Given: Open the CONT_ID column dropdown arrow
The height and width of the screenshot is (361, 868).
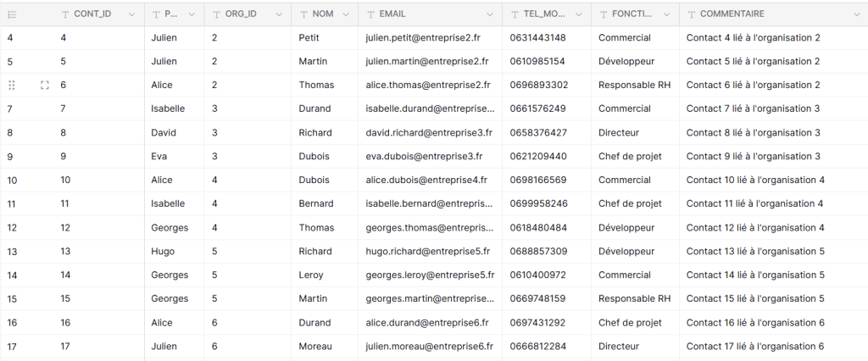Looking at the screenshot, I should coord(131,14).
